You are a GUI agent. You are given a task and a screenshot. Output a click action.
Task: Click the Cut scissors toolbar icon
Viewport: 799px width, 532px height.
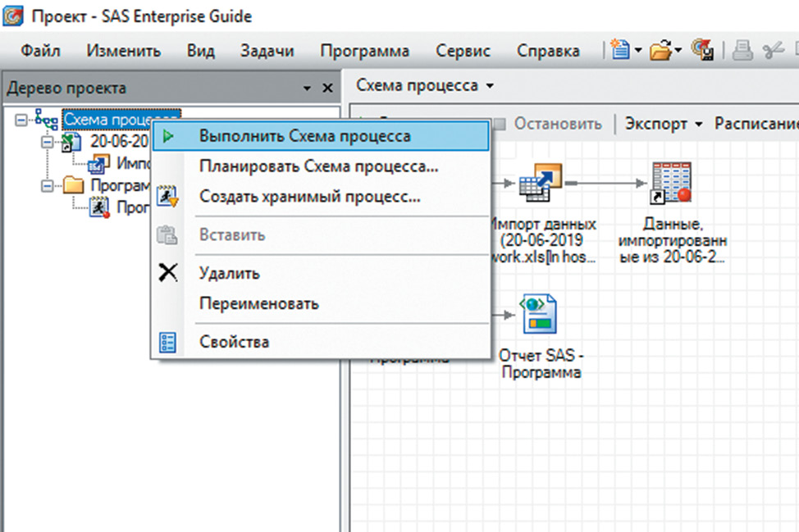(773, 50)
